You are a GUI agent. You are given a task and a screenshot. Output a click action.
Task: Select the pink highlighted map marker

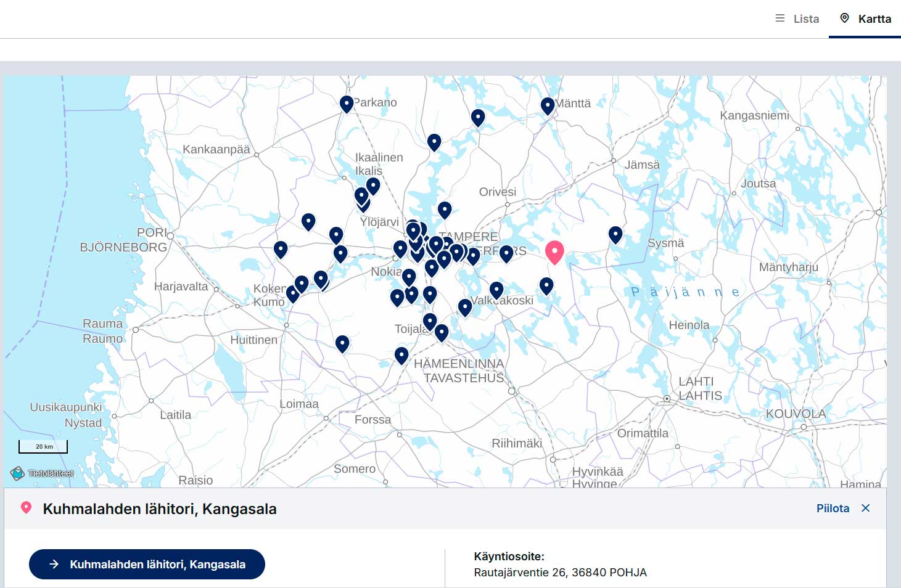tap(554, 251)
